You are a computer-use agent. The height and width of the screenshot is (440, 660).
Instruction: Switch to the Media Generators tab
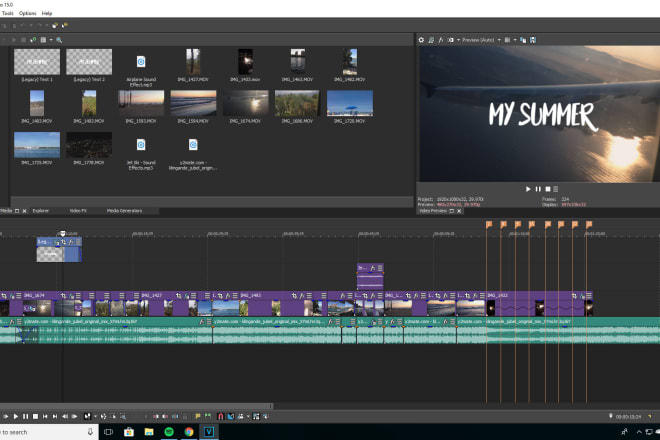pos(124,211)
